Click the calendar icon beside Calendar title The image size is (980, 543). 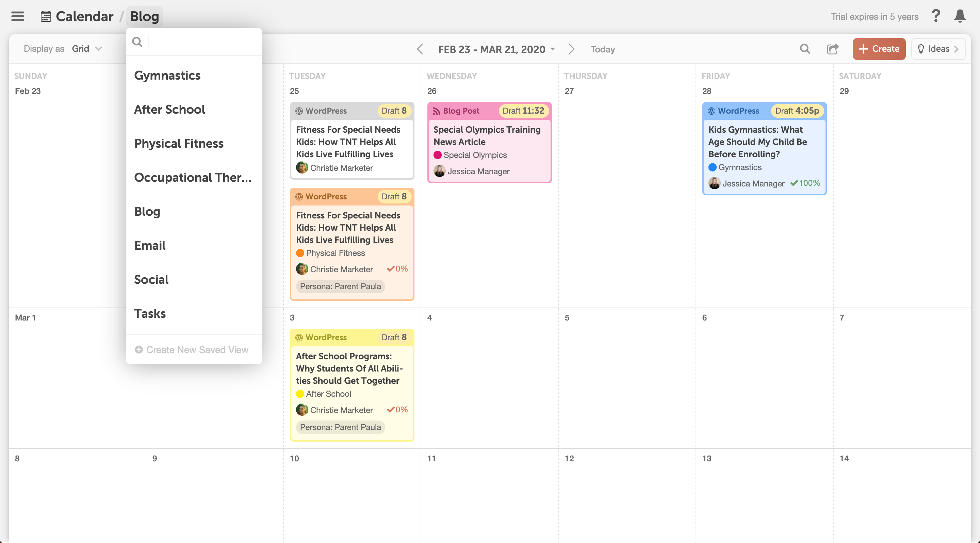coord(46,17)
